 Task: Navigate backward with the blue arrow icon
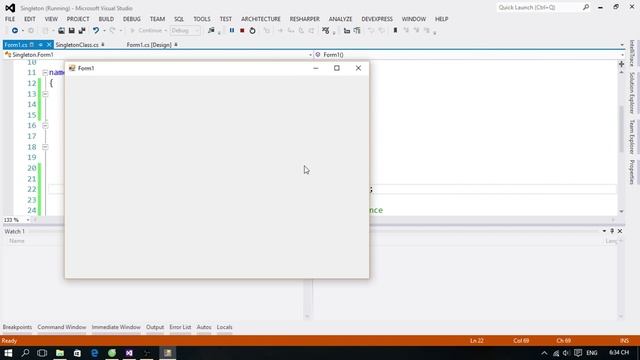point(15,31)
